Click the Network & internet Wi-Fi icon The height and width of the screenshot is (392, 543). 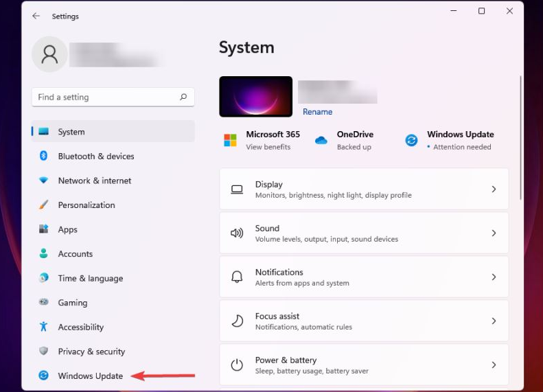click(44, 181)
